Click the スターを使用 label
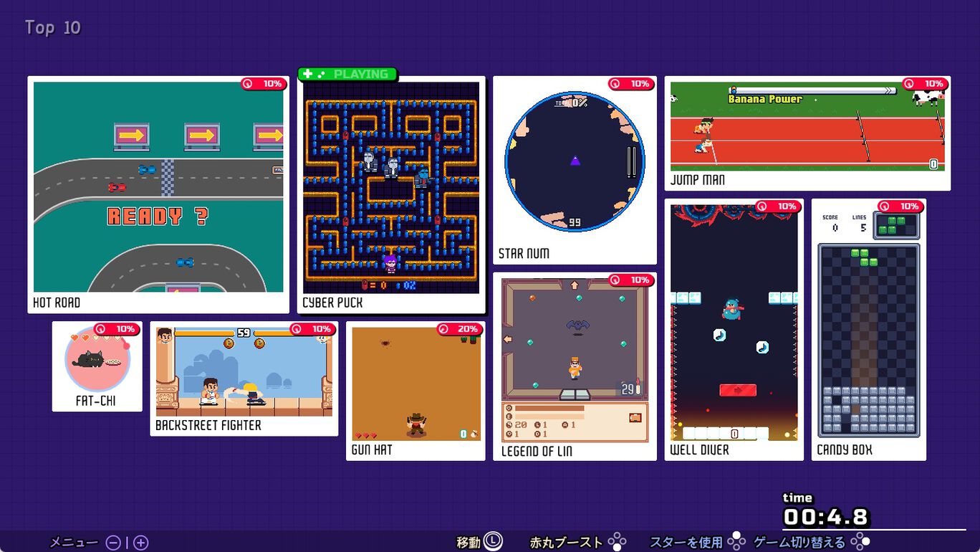This screenshot has width=980, height=552. [686, 543]
